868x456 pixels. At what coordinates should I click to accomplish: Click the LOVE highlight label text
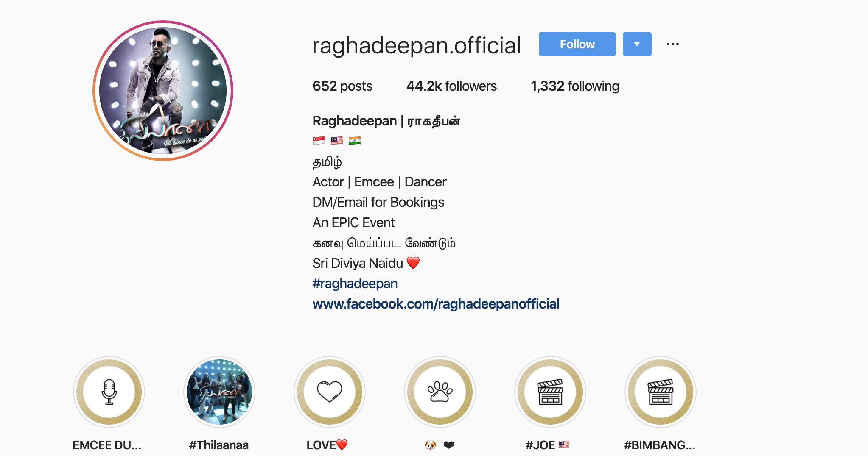321,445
